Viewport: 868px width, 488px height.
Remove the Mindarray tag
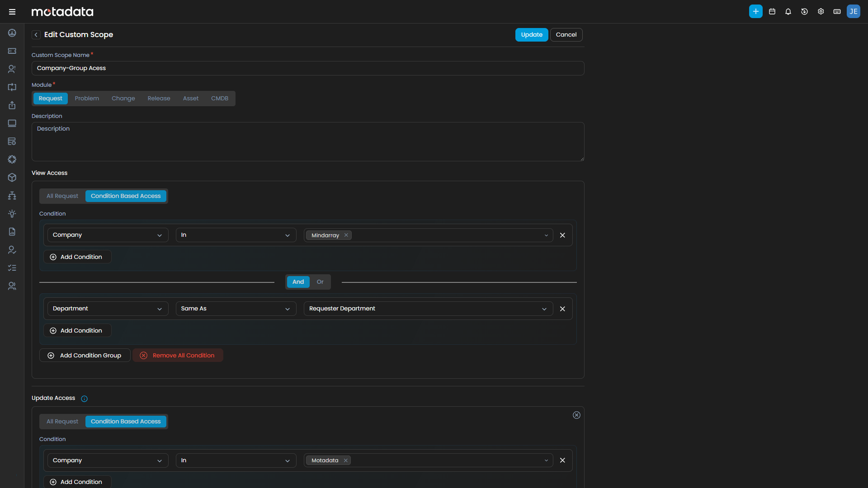346,235
